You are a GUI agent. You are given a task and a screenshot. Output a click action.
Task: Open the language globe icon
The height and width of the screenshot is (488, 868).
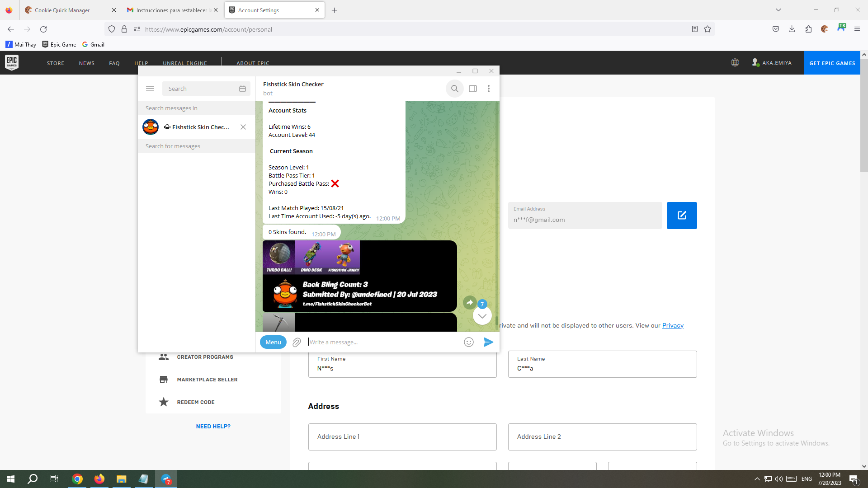[735, 63]
